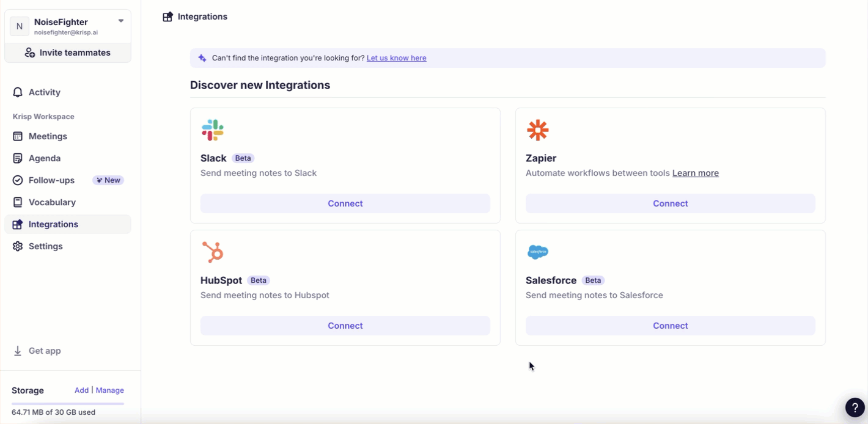Screen dimensions: 868x424
Task: Open the Meetings page in sidebar
Action: [x=48, y=136]
